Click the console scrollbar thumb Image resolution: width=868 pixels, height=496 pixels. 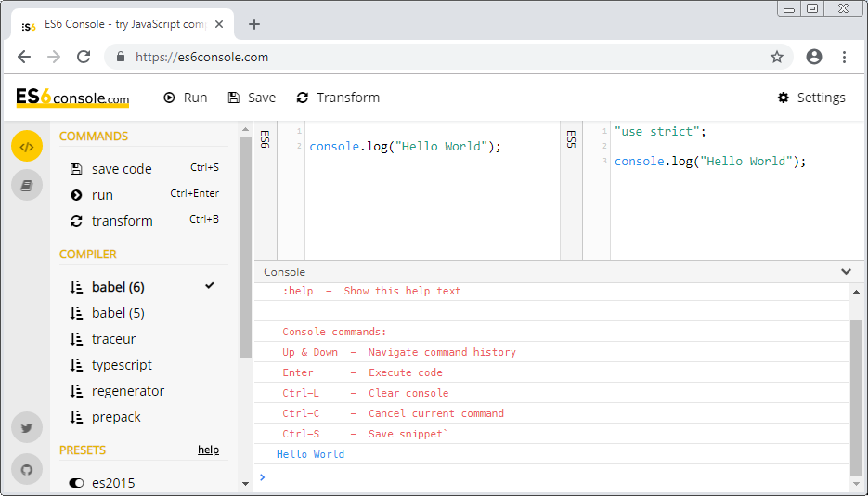click(x=856, y=398)
